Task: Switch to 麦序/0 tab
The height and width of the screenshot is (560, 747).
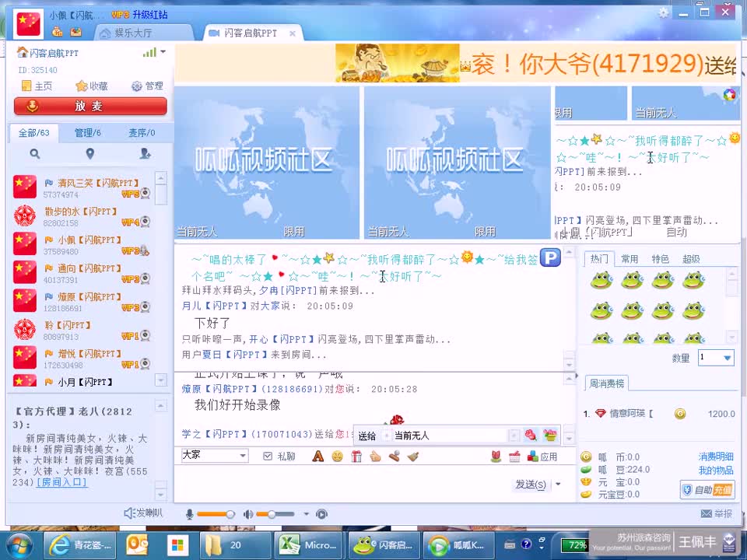Action: click(142, 133)
